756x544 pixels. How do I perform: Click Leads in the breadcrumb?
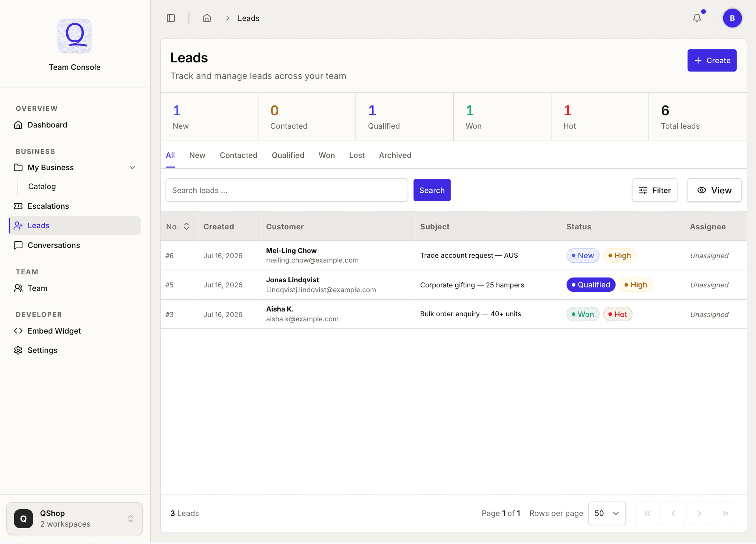pos(248,18)
